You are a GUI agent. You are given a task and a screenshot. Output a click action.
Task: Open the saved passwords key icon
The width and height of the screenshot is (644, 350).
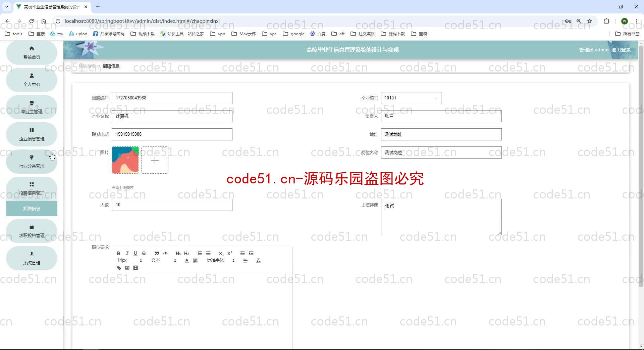[568, 21]
